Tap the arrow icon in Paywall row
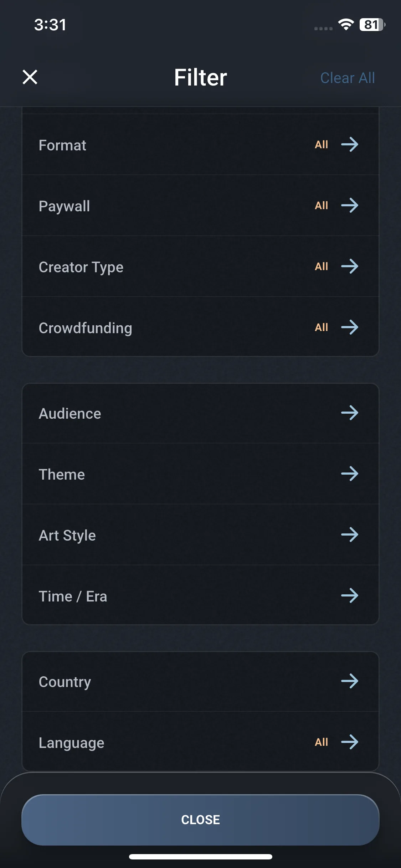Viewport: 401px width, 868px height. (349, 206)
